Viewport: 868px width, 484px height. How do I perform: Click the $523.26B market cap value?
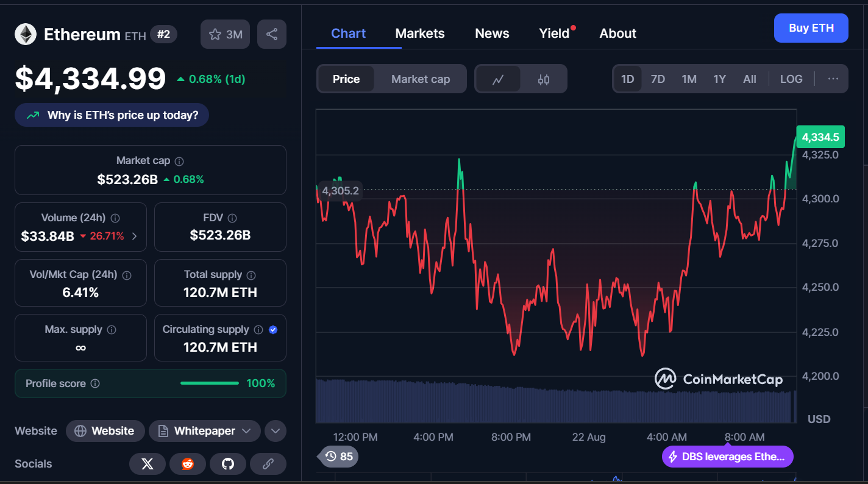pos(127,179)
